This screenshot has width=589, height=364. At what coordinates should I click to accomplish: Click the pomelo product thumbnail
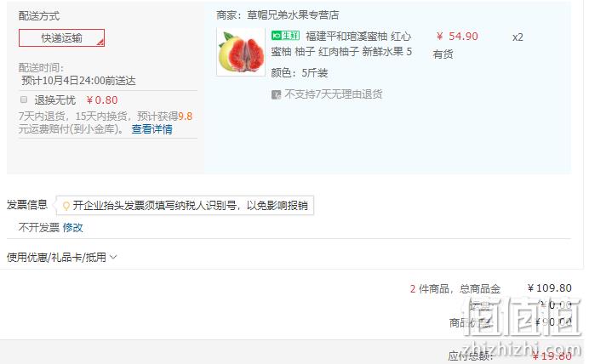[x=241, y=52]
